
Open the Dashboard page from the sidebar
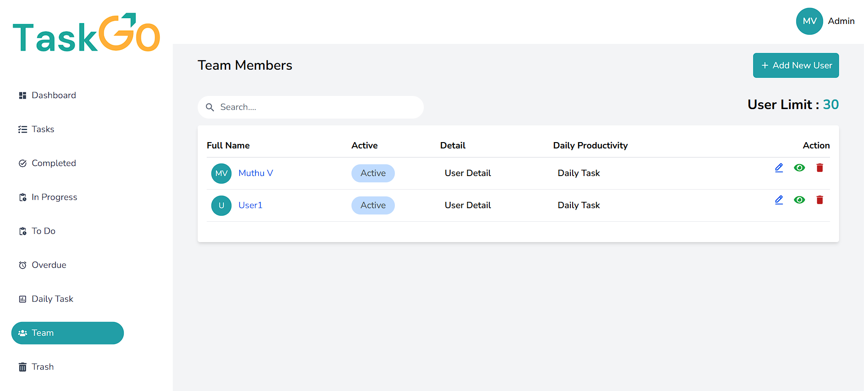pyautogui.click(x=53, y=95)
